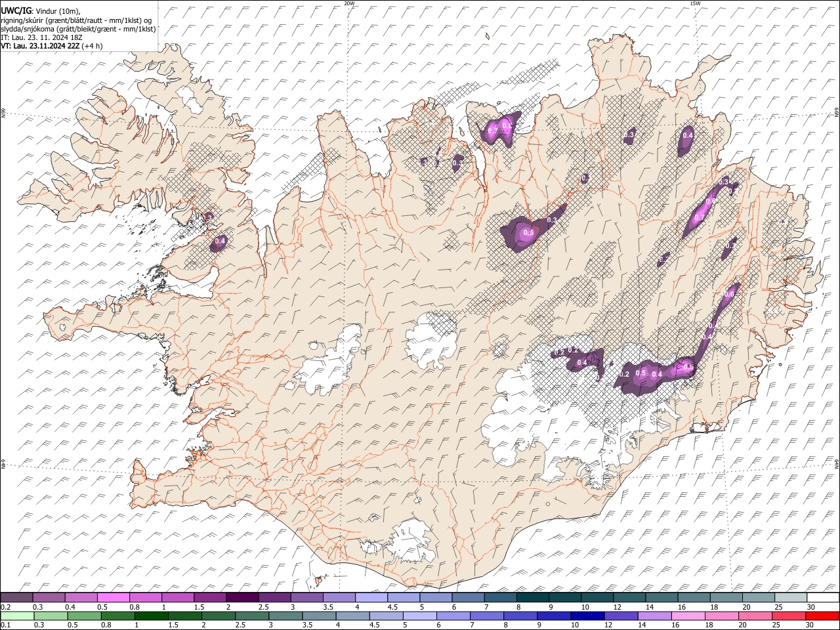840x630 pixels.
Task: Click the pale green 0.1–0.3 legend swatch
Action: pyautogui.click(x=17, y=616)
